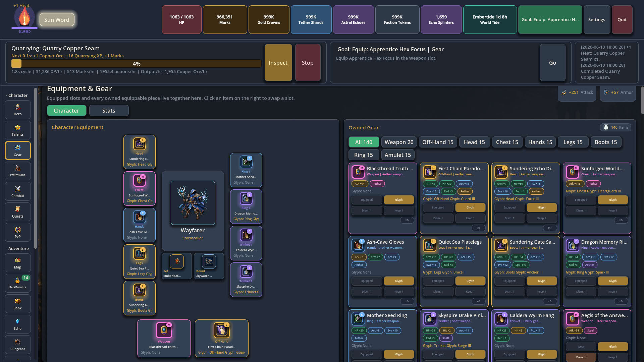
Task: Click Glyph on Quiet Sea Platelegs card
Action: pyautogui.click(x=470, y=281)
